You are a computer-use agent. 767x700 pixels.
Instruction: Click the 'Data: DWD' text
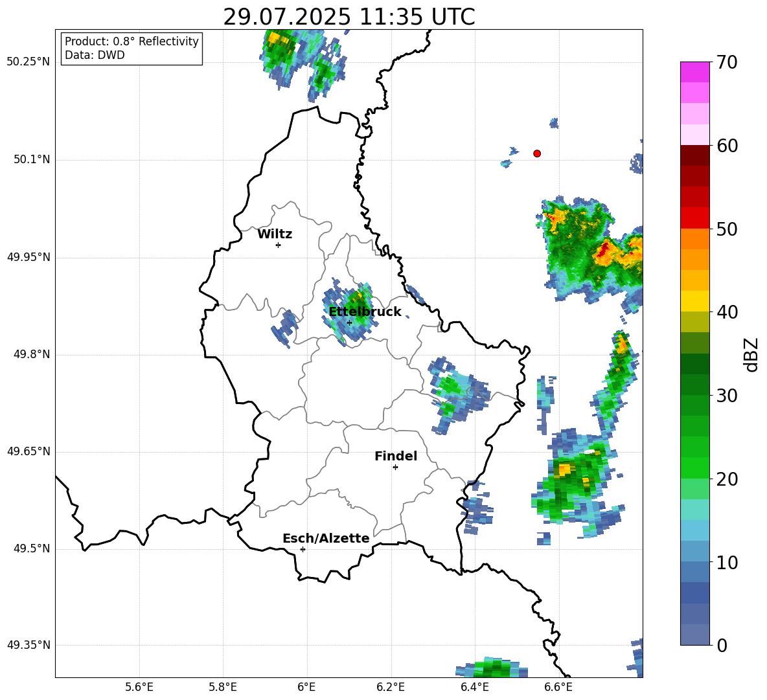tap(95, 55)
